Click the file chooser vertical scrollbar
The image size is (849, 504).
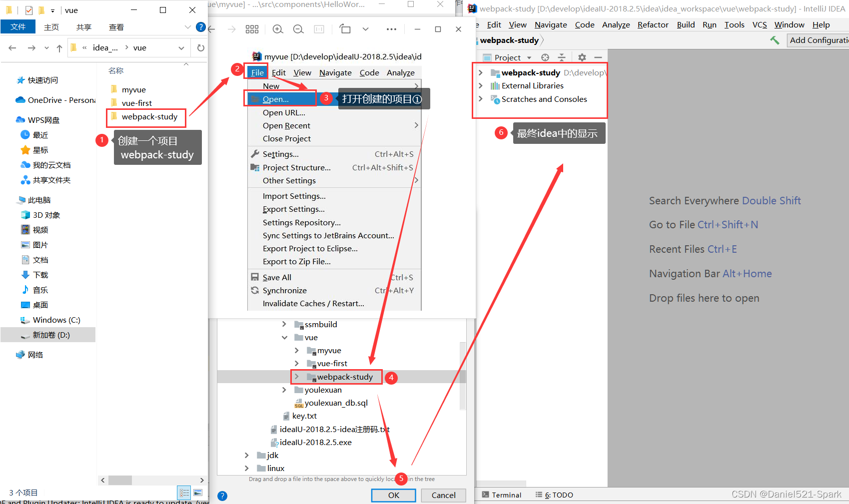point(463,376)
